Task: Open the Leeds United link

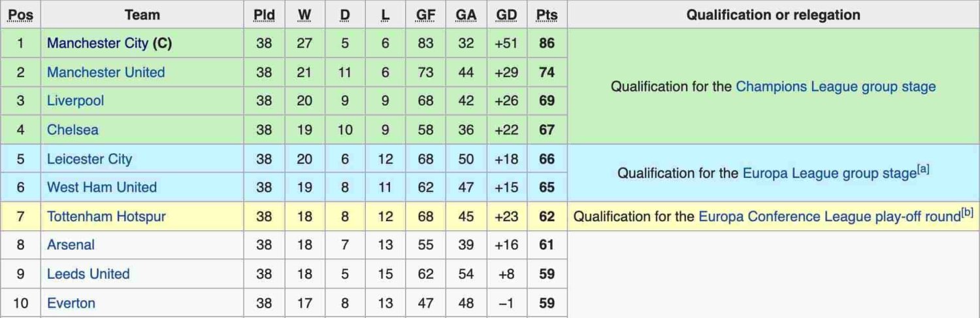Action: click(88, 274)
